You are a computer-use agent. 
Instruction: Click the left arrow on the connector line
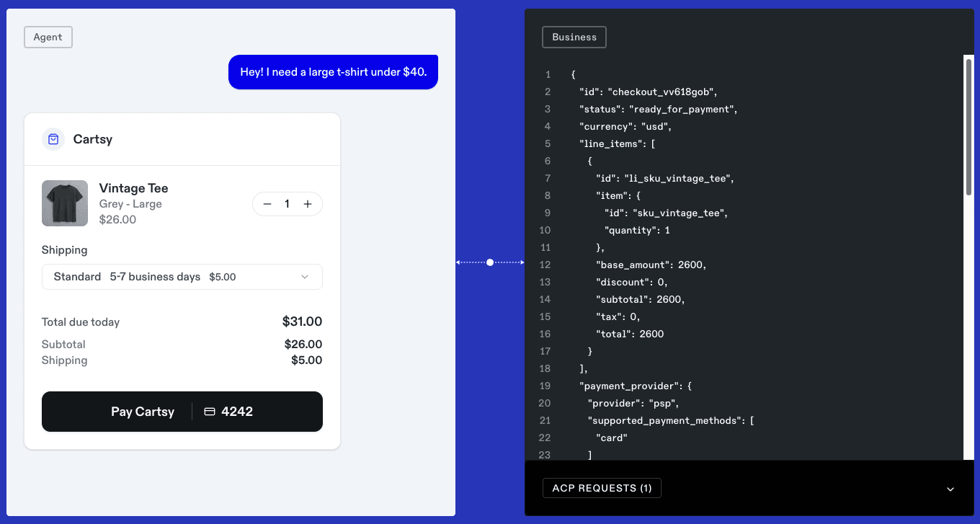[x=458, y=262]
